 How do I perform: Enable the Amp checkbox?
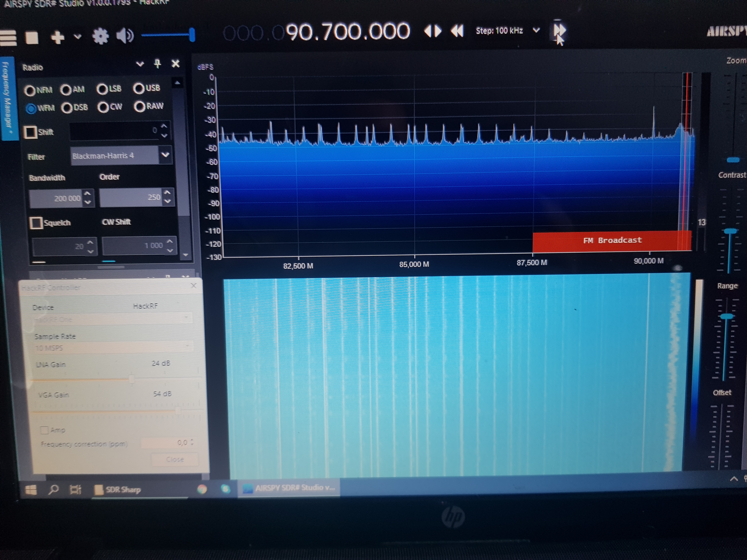(44, 430)
